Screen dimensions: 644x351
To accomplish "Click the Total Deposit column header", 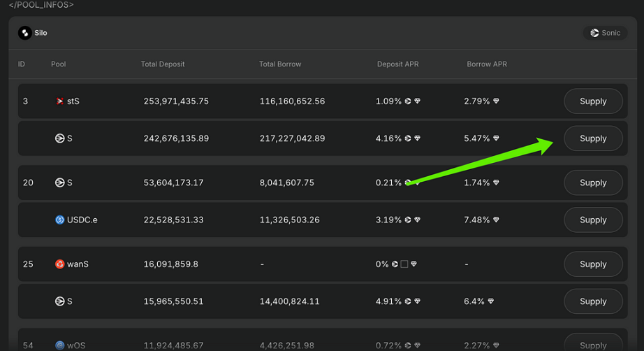I will pyautogui.click(x=163, y=64).
